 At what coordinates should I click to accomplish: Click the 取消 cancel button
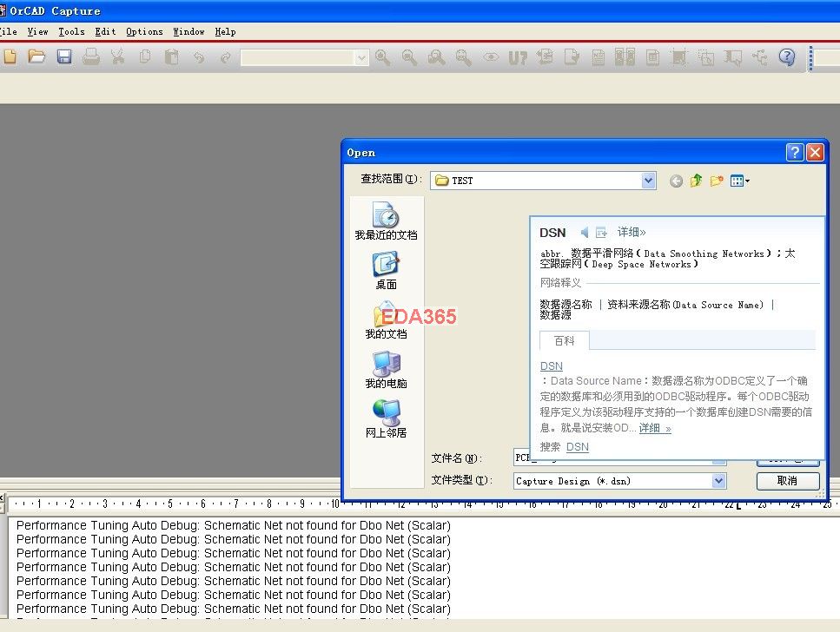click(x=788, y=480)
